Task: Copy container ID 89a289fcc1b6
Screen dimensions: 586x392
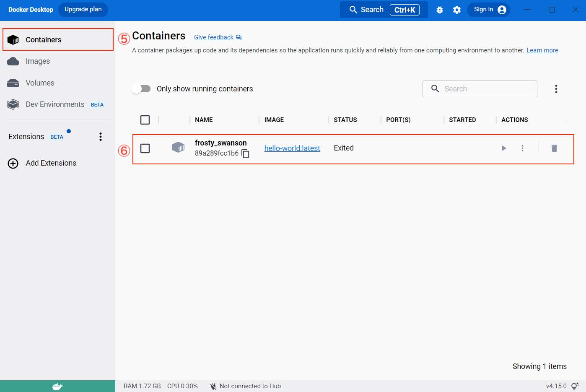Action: 246,154
